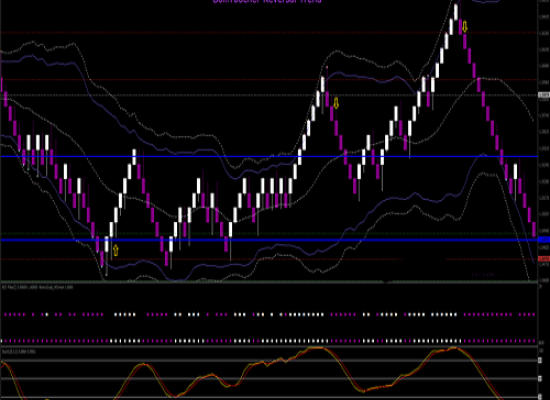Click the stochastic oscillator line at its right peak
The image size is (550, 400).
point(454,348)
